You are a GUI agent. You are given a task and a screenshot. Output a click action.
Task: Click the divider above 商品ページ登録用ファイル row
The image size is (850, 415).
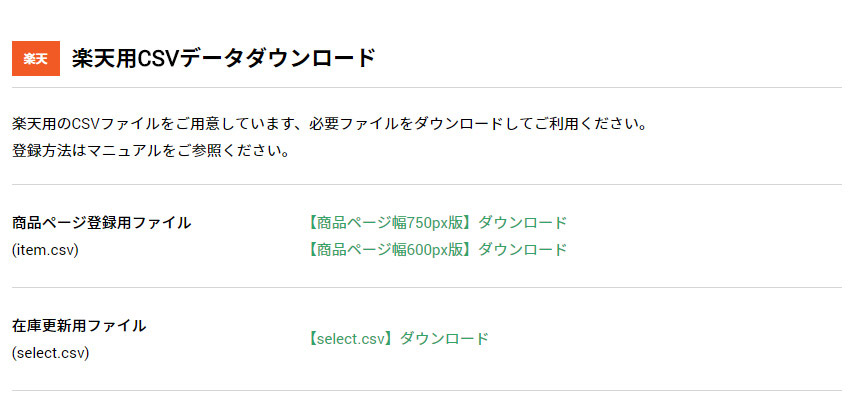pyautogui.click(x=427, y=184)
